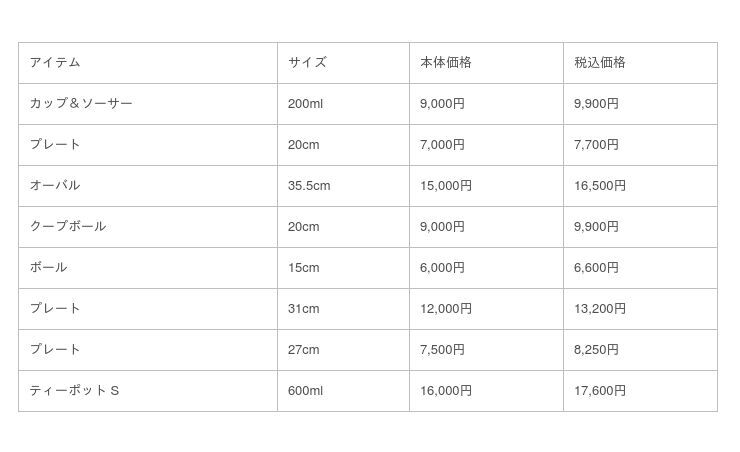Select the 35.5cm size cell
740x452 pixels.
click(x=309, y=186)
